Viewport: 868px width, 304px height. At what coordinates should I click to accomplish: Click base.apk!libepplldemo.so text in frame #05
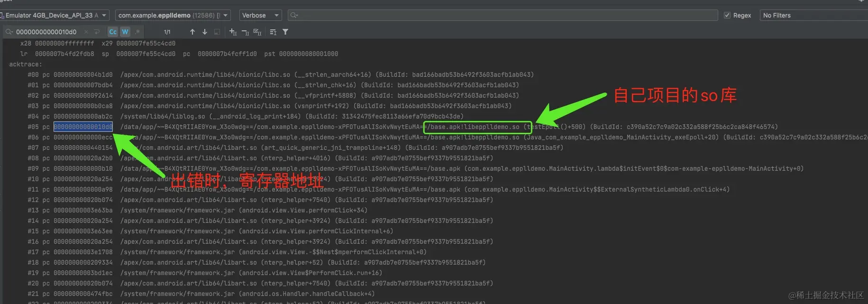(x=475, y=127)
